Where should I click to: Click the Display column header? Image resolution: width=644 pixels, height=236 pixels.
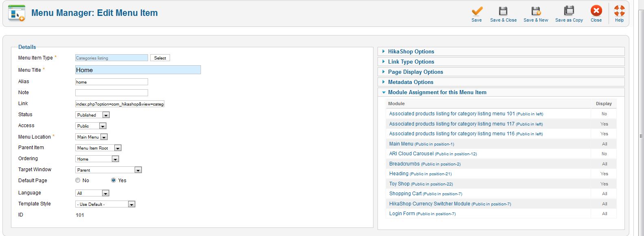pos(604,104)
